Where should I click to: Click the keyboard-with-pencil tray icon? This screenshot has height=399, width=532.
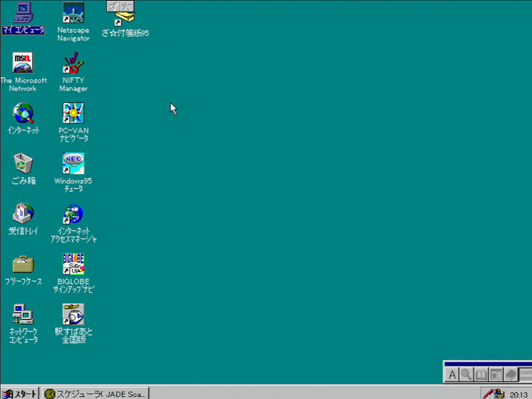tap(499, 394)
